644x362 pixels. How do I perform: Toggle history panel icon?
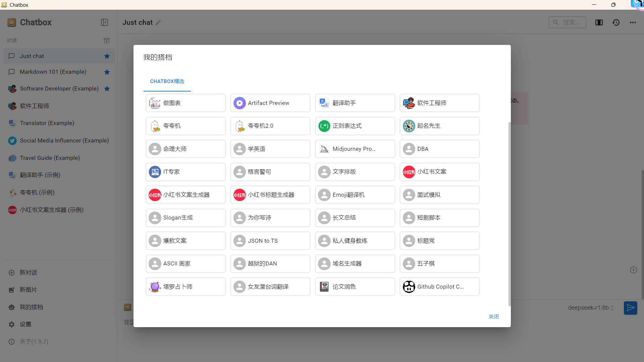(x=616, y=22)
